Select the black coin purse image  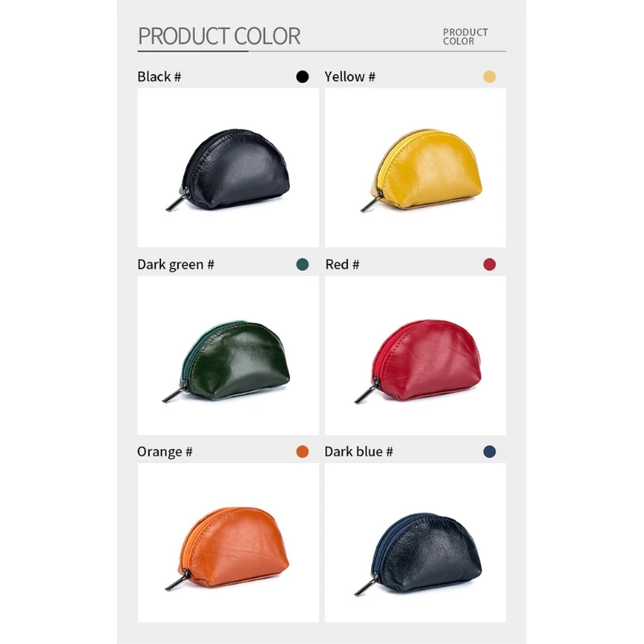click(228, 167)
